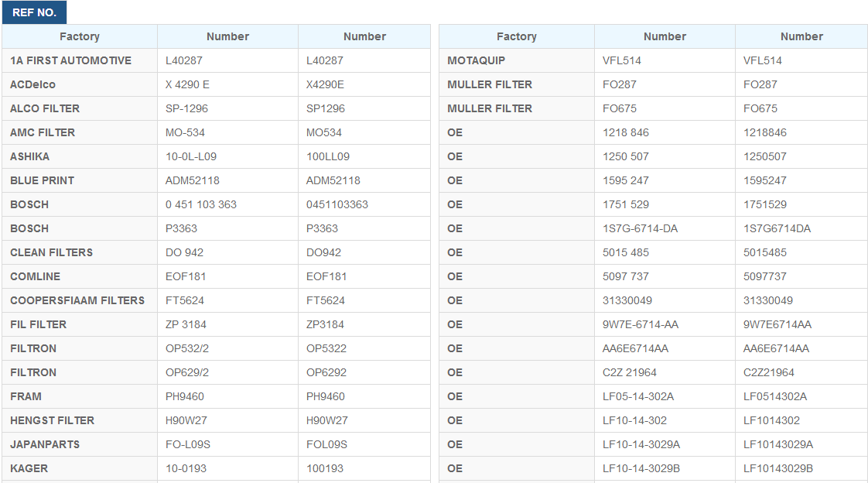Click OE number LF10-14-302
Screen dimensions: 868x483
634,420
